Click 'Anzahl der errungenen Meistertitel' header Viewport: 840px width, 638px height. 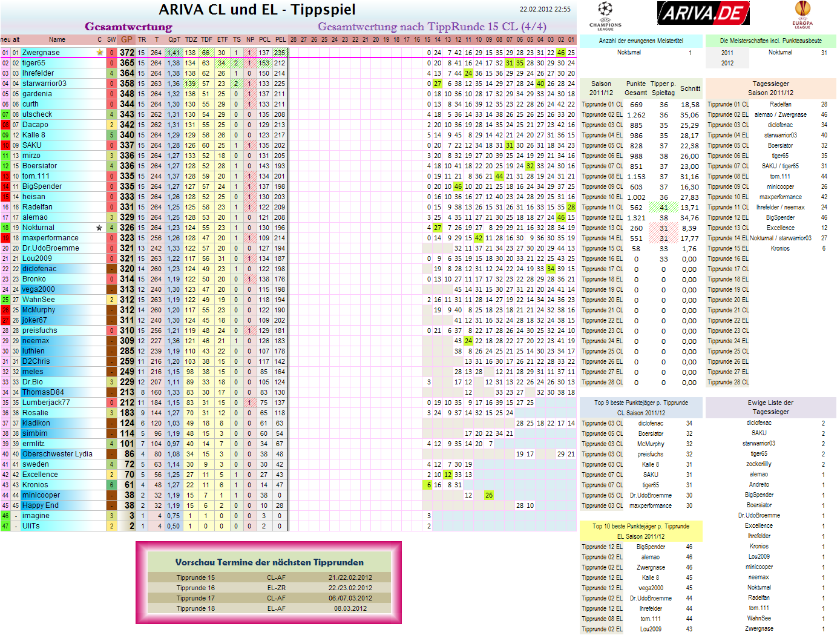coord(641,41)
